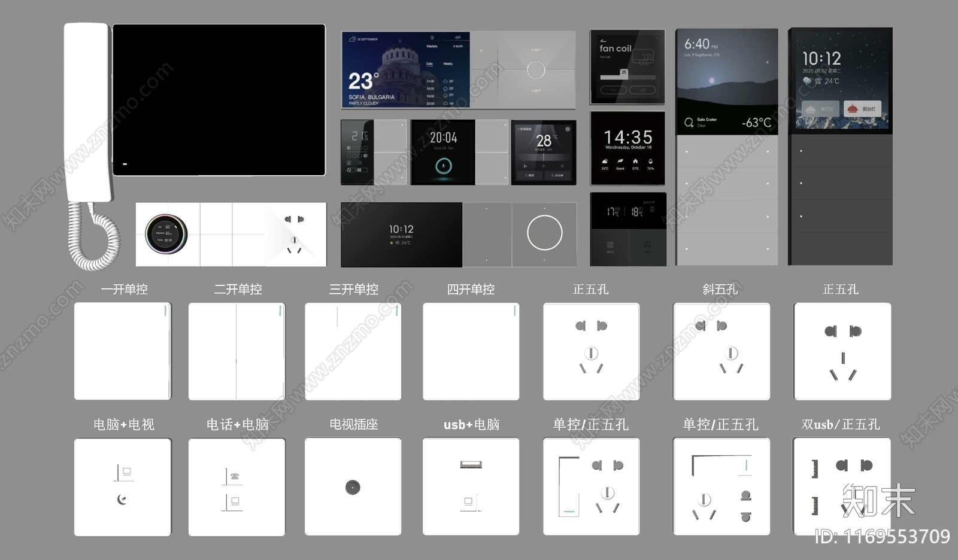Tap snow weather icon beside 雪 24°C
The image size is (958, 560).
point(807,81)
